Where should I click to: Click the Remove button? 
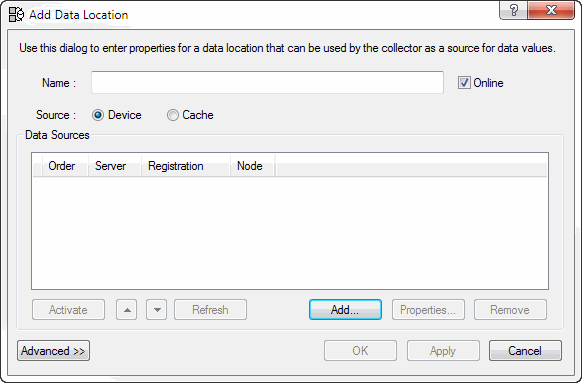pos(510,310)
